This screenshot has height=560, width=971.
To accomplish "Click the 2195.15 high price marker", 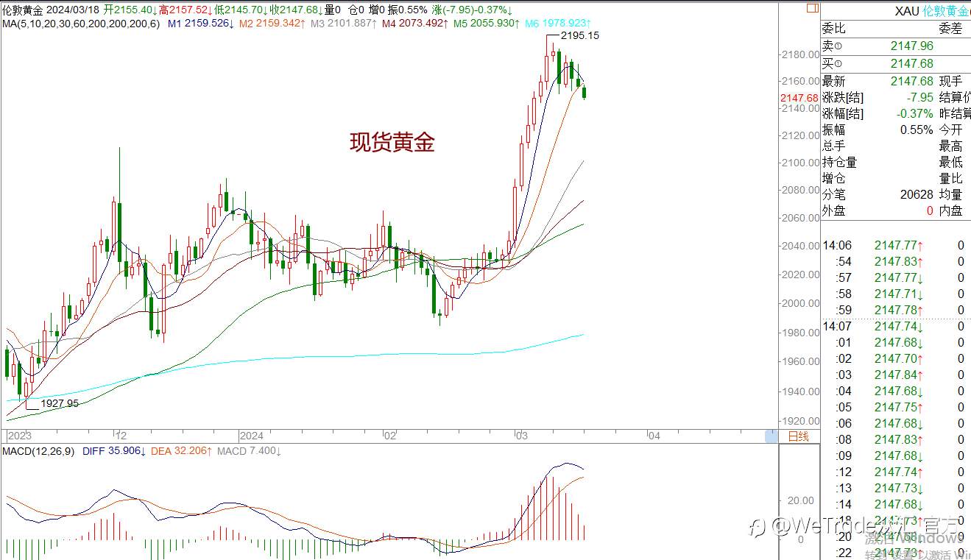I will click(579, 35).
